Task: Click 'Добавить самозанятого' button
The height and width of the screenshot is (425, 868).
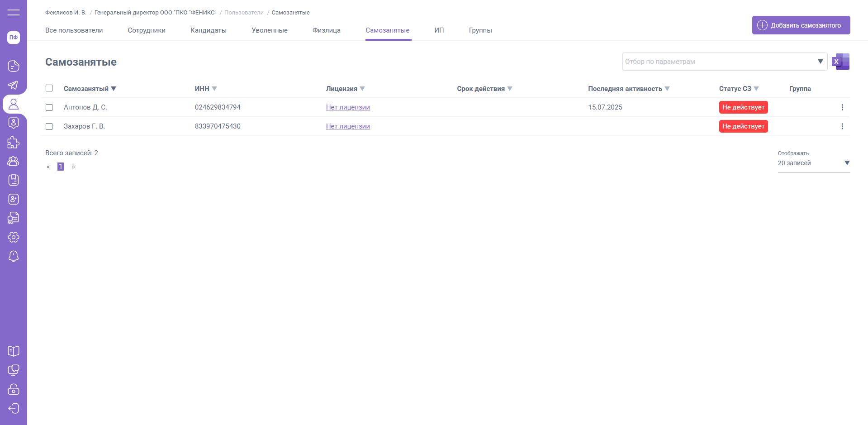Action: click(x=801, y=25)
